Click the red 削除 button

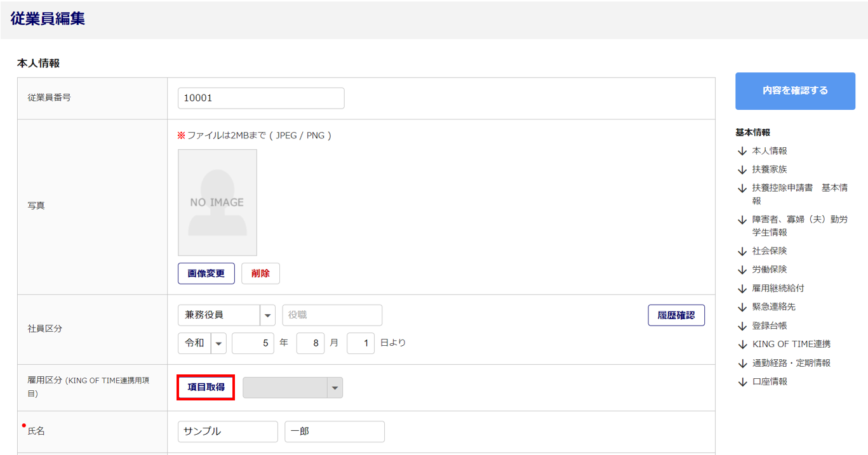(x=260, y=274)
